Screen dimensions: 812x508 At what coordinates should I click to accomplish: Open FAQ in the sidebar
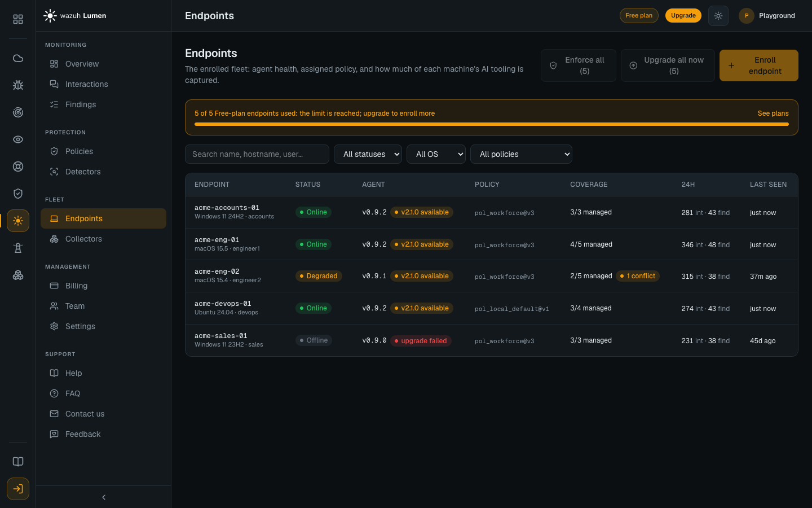pos(103,393)
